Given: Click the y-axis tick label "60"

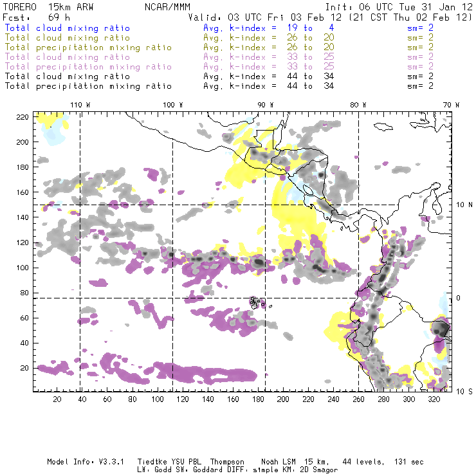Looking at the screenshot, I should click(24, 318).
